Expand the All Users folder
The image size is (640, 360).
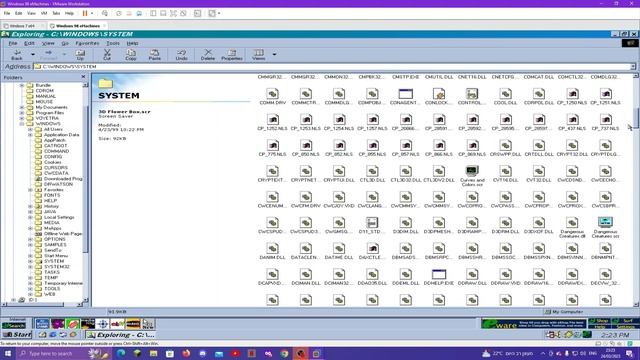[30, 129]
